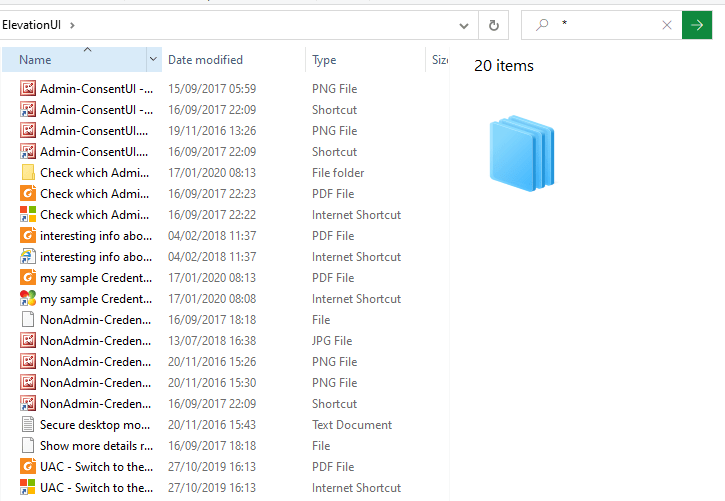Select the UAC - Switch Internet Shortcut icon
Viewport: 725px width, 501px height.
pos(28,488)
